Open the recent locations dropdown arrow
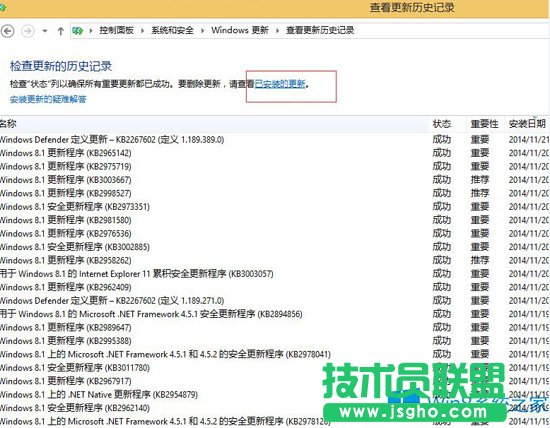 click(x=45, y=31)
